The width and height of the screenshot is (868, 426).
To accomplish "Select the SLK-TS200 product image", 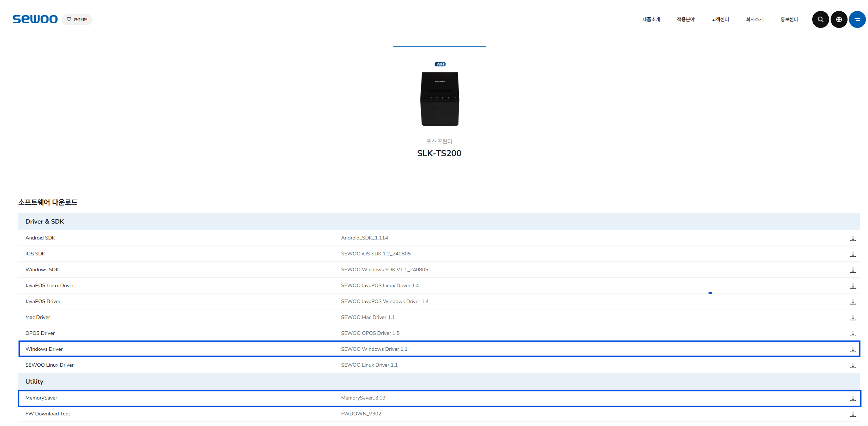I will coord(439,99).
